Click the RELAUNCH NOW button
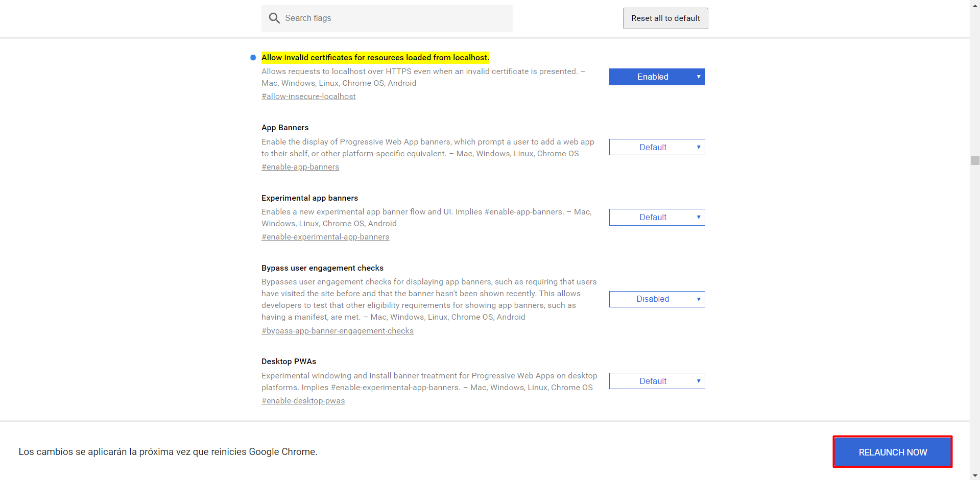980x480 pixels. point(892,452)
